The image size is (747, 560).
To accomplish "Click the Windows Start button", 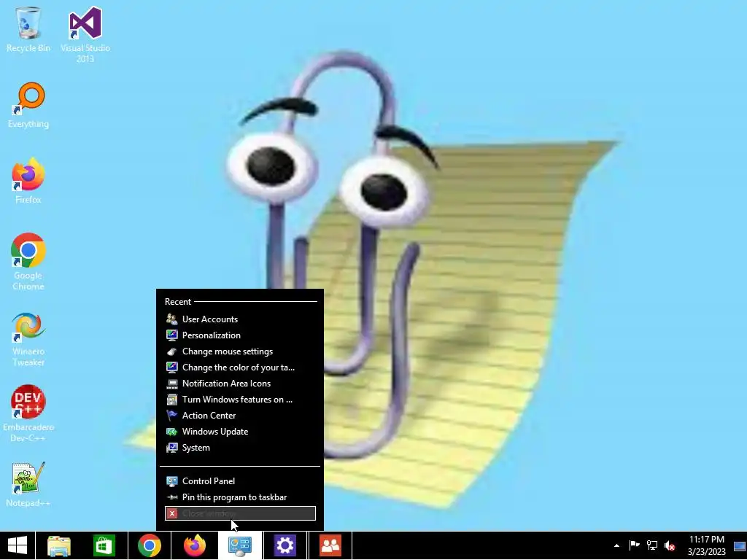I will [x=18, y=545].
